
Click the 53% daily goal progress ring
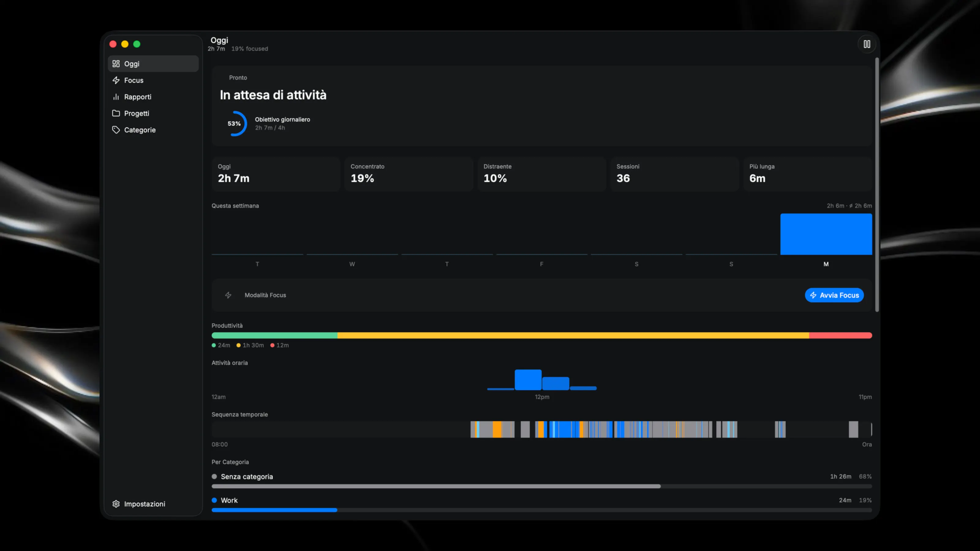[x=234, y=124]
